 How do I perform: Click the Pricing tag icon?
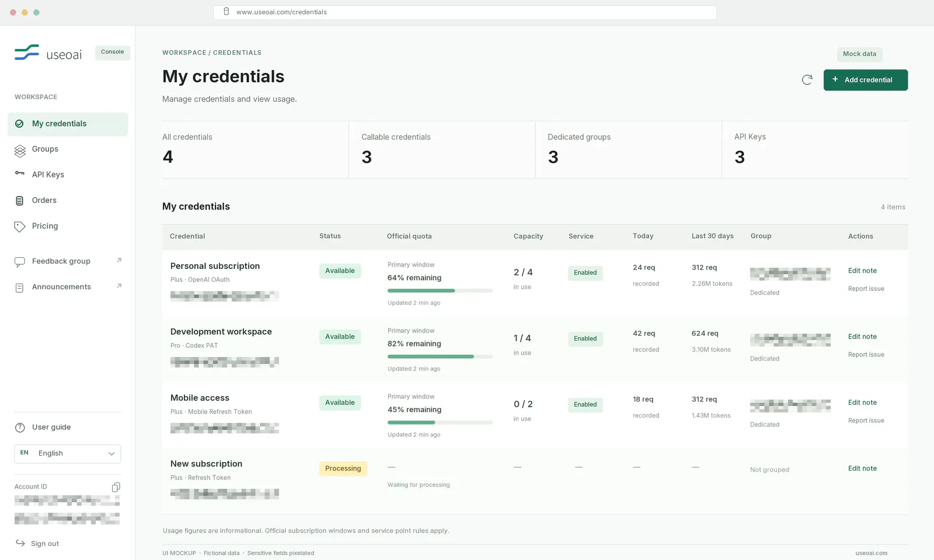click(x=20, y=226)
